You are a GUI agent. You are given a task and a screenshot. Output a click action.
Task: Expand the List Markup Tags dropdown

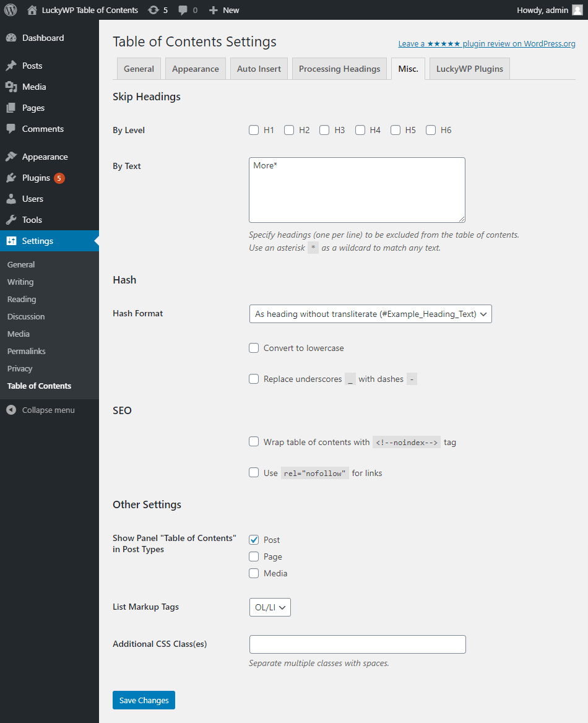click(269, 607)
